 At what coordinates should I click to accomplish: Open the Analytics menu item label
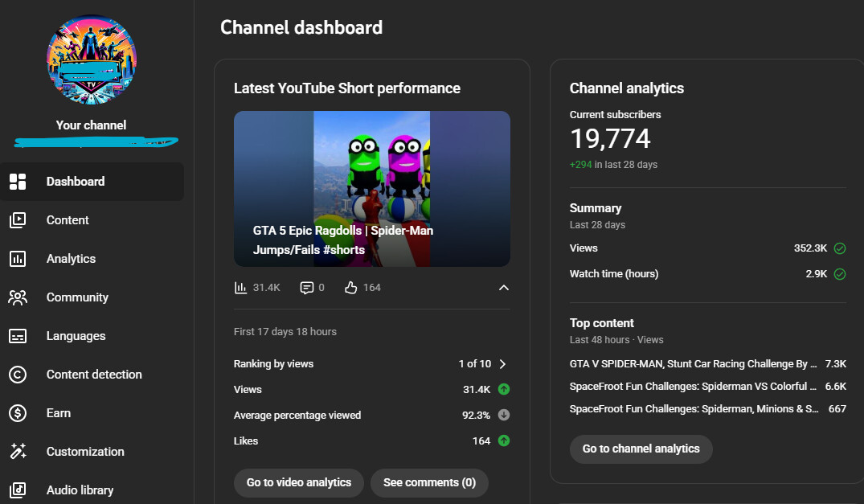(71, 259)
